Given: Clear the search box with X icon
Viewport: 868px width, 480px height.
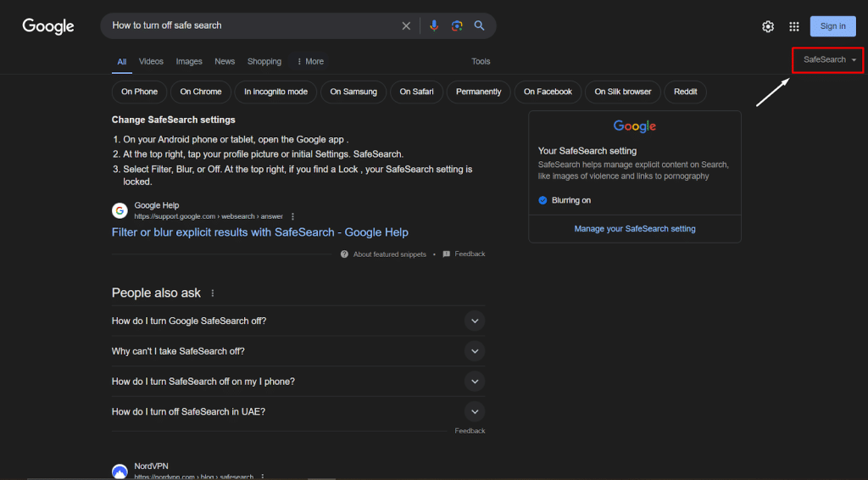Looking at the screenshot, I should [x=406, y=26].
